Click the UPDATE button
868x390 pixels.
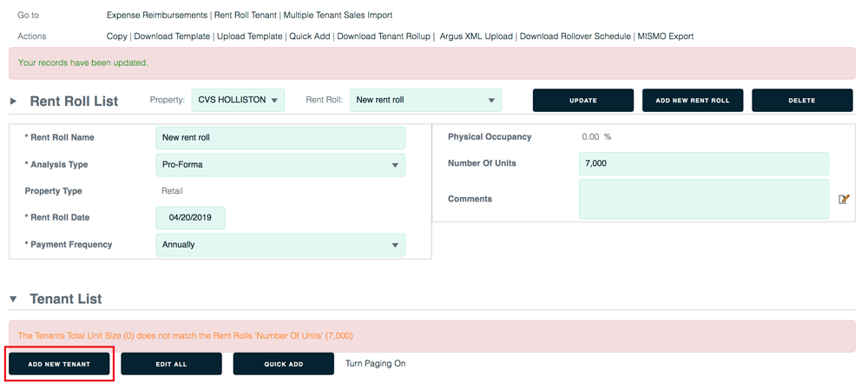tap(583, 100)
